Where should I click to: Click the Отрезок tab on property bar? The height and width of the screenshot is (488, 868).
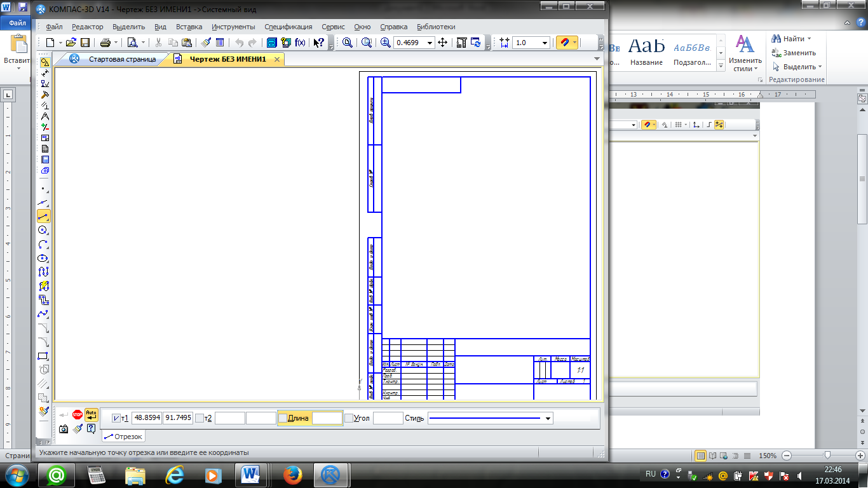click(x=123, y=437)
